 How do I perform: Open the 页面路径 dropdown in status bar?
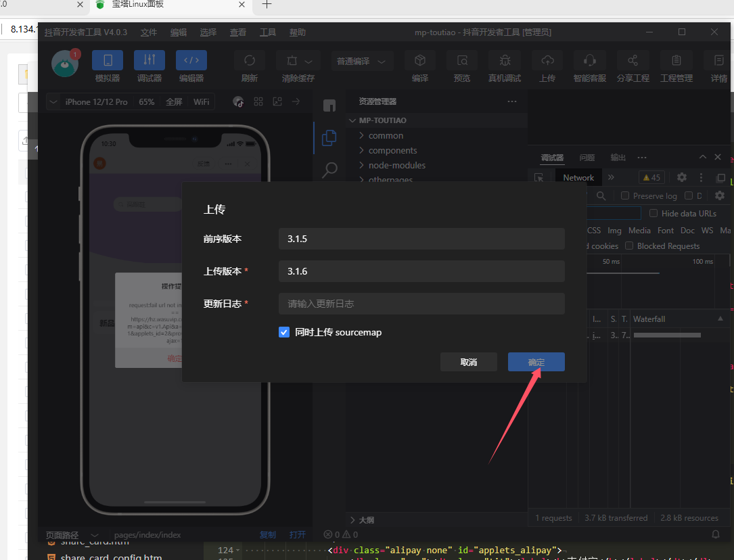[95, 535]
